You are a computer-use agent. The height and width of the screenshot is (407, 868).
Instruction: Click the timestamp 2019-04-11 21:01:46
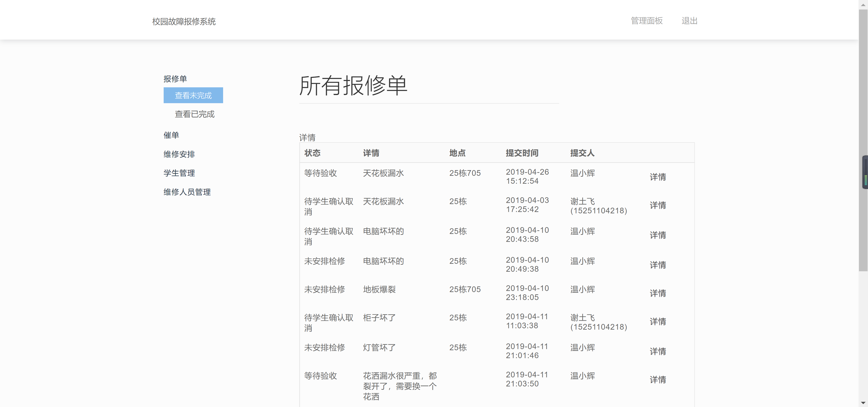click(x=527, y=351)
